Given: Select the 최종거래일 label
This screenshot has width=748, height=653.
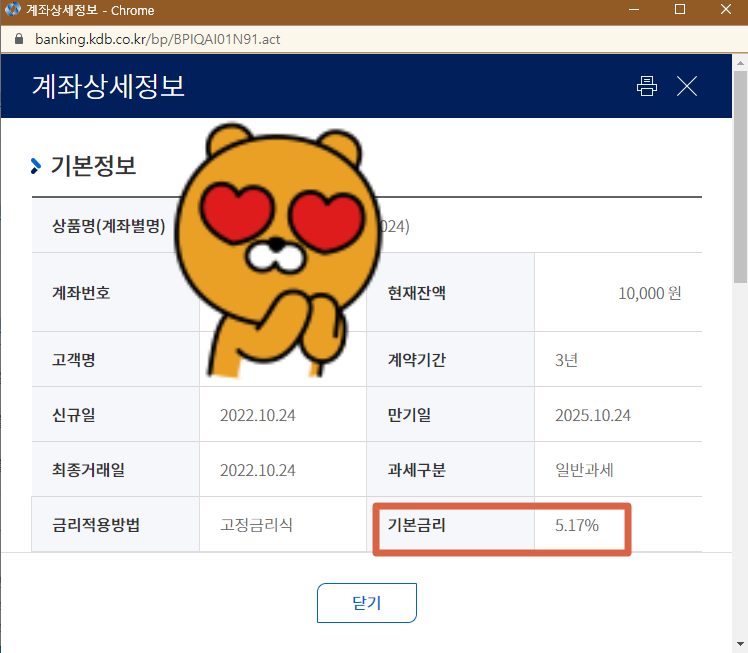Looking at the screenshot, I should [88, 470].
